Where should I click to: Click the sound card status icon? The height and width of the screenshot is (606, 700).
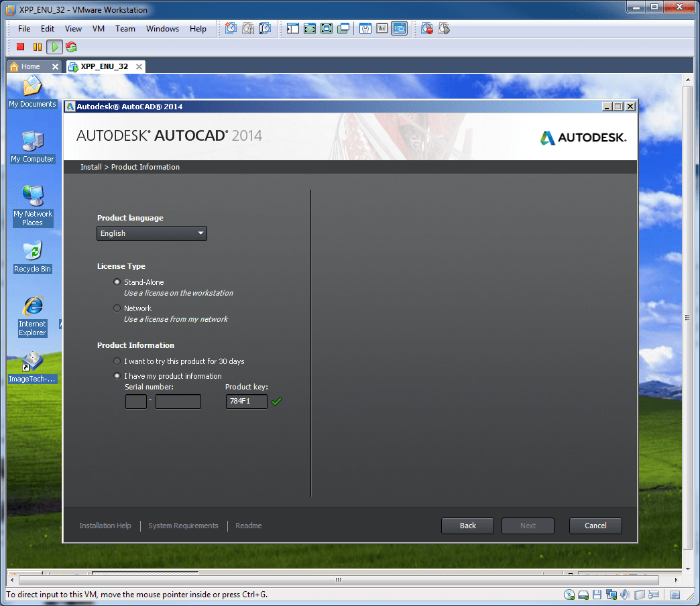625,595
